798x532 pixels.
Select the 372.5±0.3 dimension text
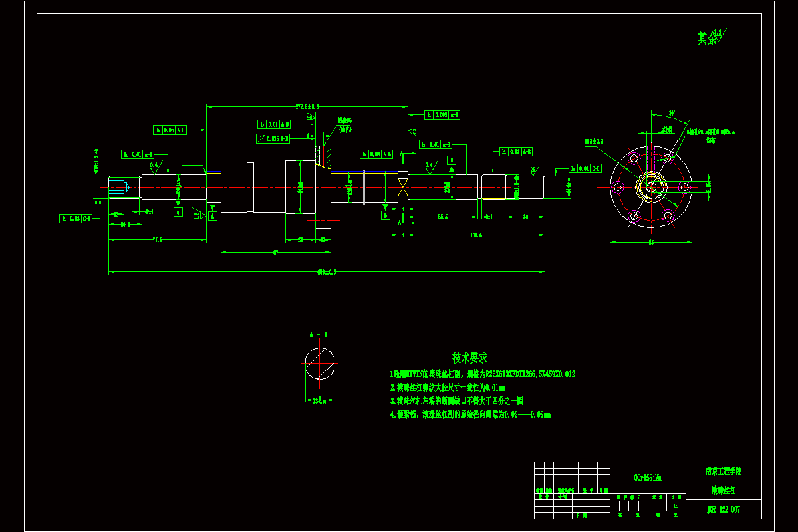[307, 106]
